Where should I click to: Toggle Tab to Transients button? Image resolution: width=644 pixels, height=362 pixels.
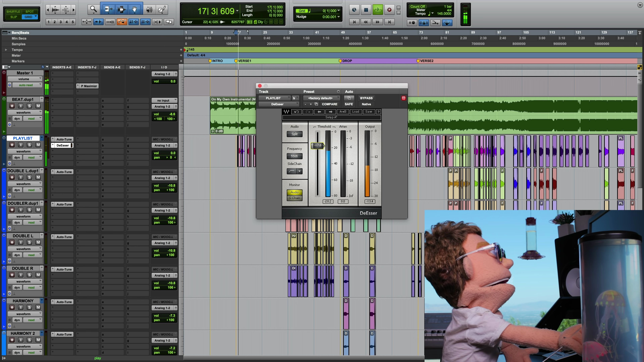coord(98,22)
